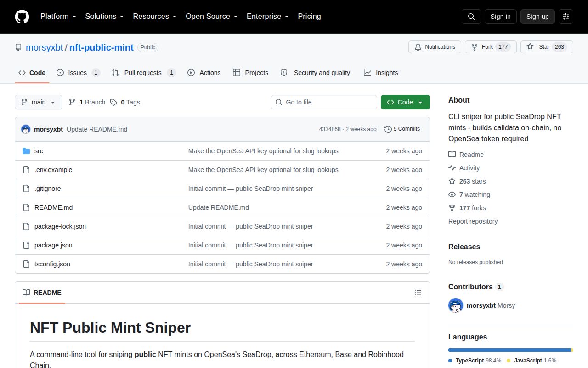Open the morsyxbt owner link
588x368 pixels.
pyautogui.click(x=45, y=47)
